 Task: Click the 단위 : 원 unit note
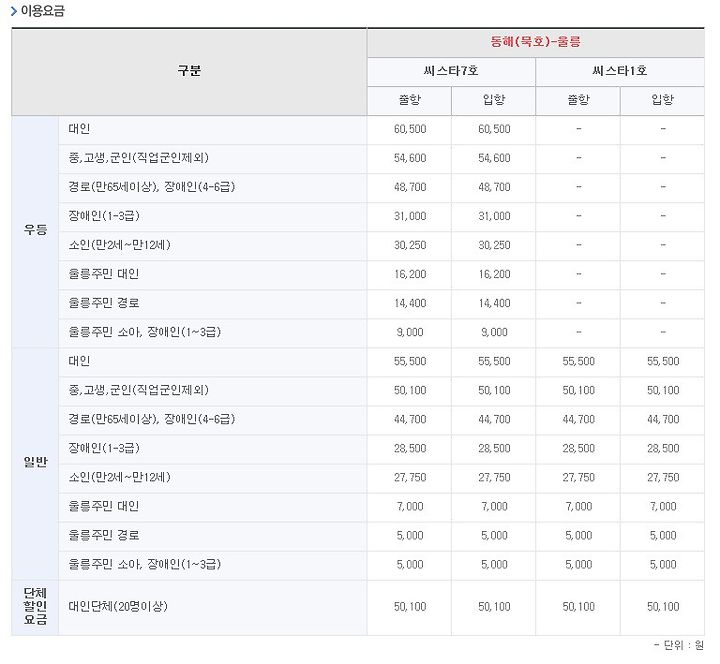click(x=679, y=646)
